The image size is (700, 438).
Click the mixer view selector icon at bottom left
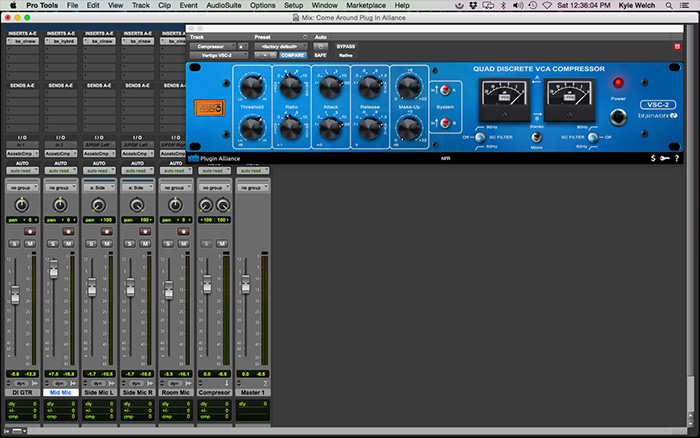[17, 431]
